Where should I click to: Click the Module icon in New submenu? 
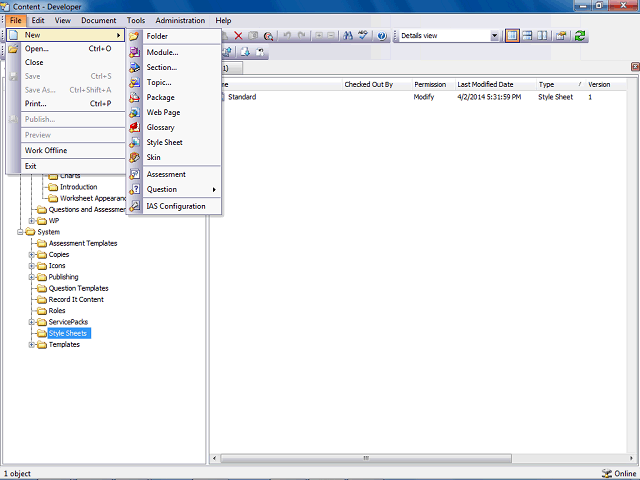tap(134, 52)
